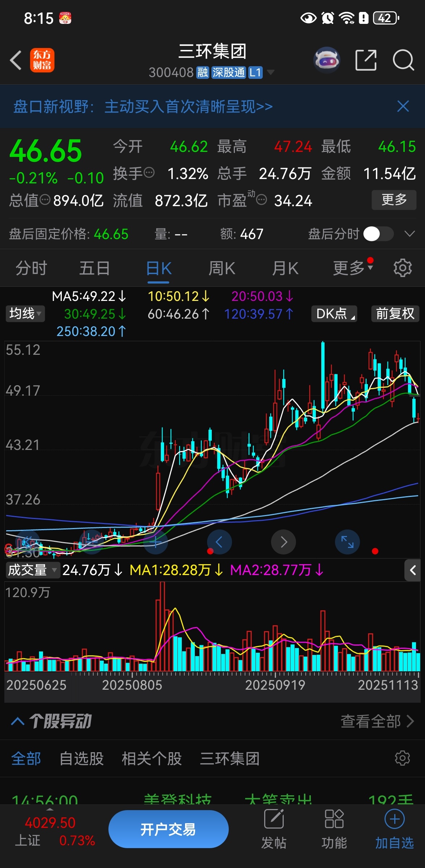The width and height of the screenshot is (425, 868).
Task: Move chart cursor left
Action: pyautogui.click(x=219, y=542)
